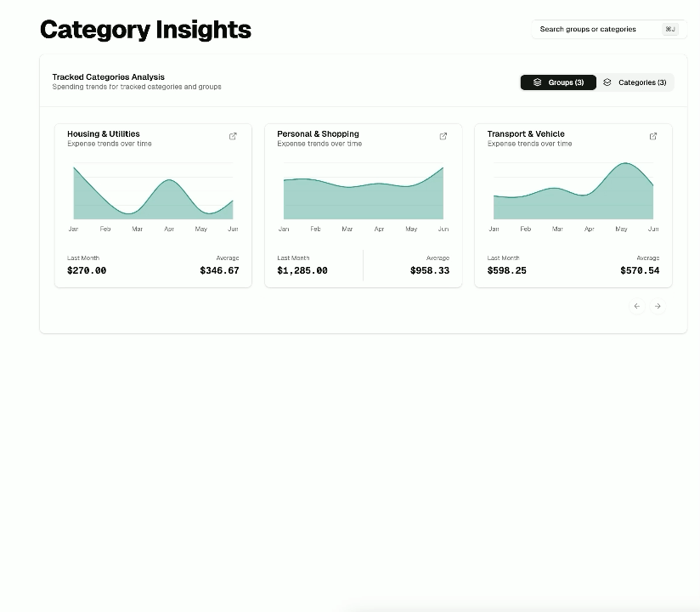
Task: Open Personal & Shopping via its external link icon
Action: 442,136
